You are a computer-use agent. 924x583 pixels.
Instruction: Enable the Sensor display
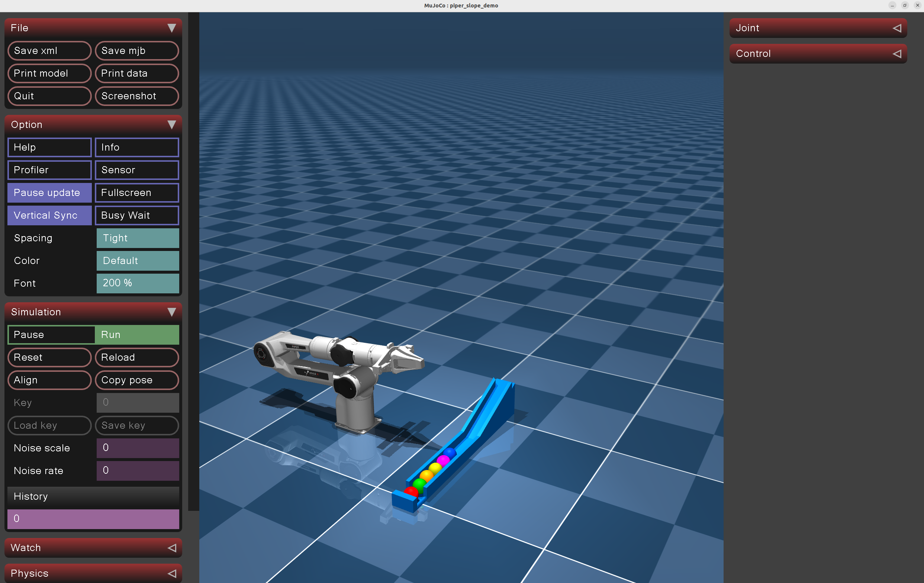coord(137,170)
